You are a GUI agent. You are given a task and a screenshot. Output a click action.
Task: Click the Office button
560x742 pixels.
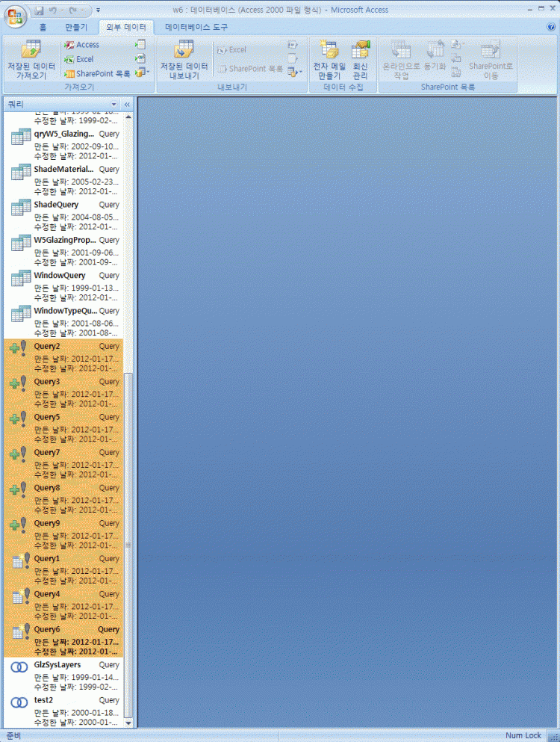(15, 16)
